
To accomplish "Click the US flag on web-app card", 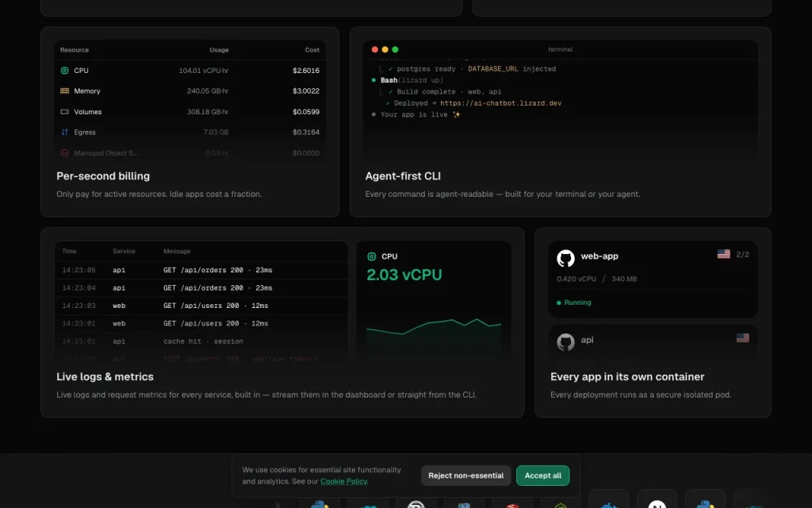I will click(x=723, y=254).
